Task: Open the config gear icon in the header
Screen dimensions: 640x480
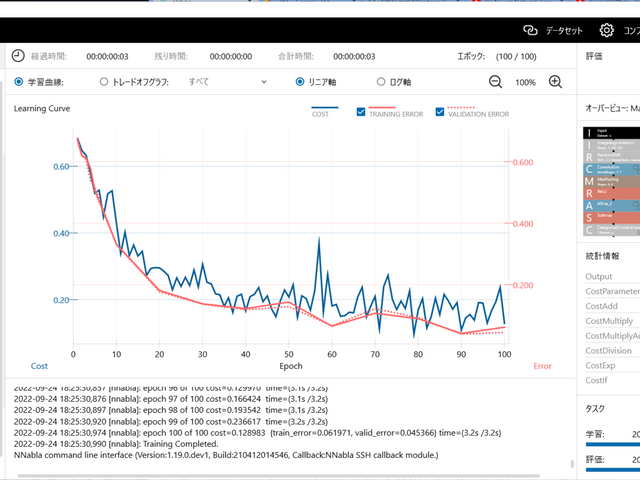Action: (607, 30)
